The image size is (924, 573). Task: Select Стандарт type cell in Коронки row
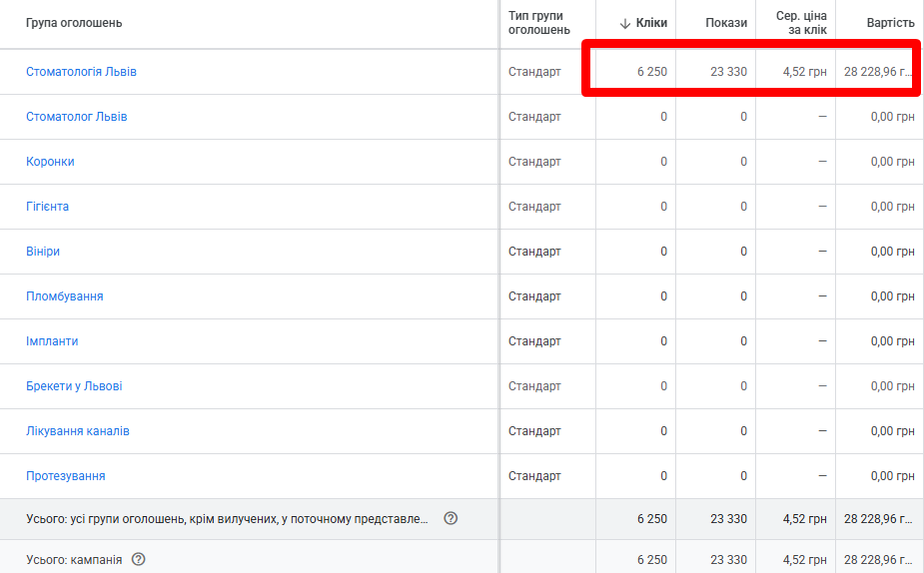[x=534, y=162]
